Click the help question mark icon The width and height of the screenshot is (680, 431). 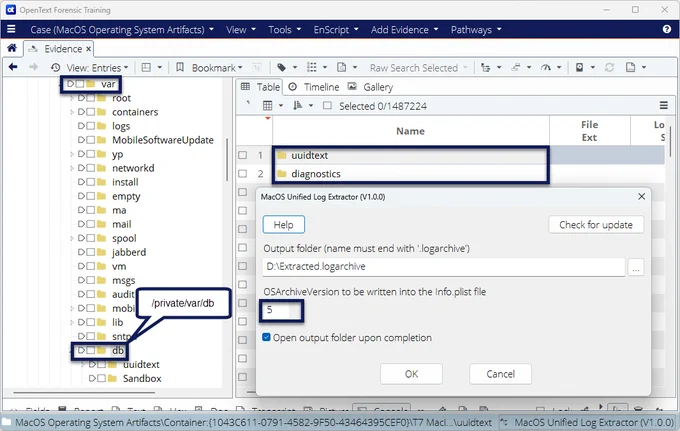(667, 29)
